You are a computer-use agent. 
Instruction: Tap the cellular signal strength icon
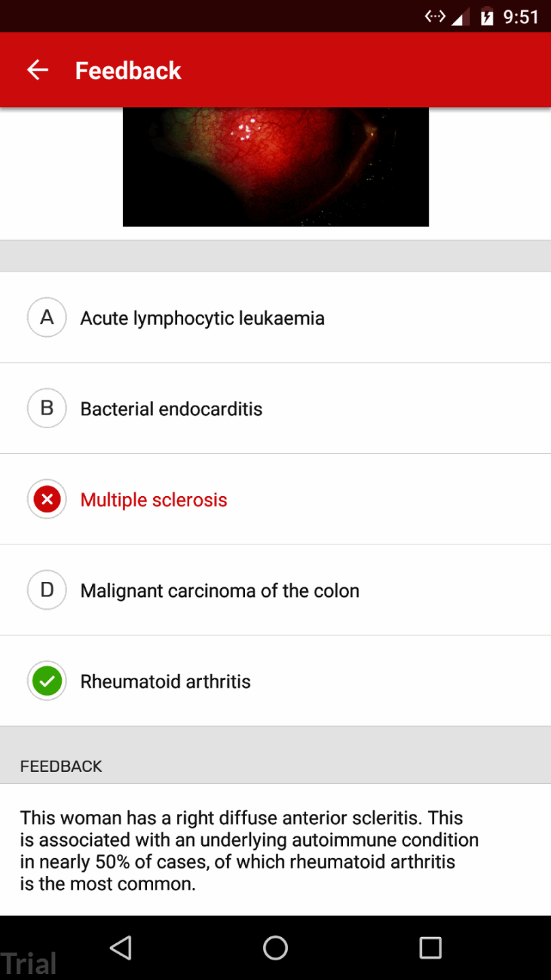click(x=461, y=18)
